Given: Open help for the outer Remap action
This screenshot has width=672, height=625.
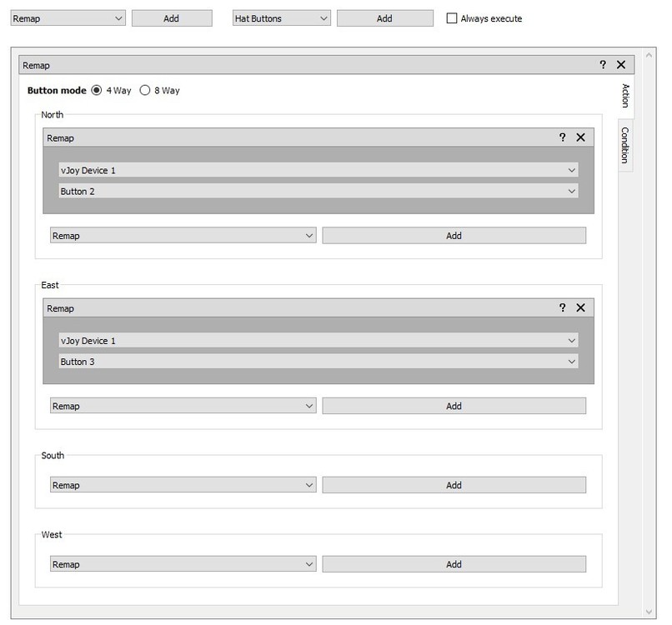Looking at the screenshot, I should [603, 65].
